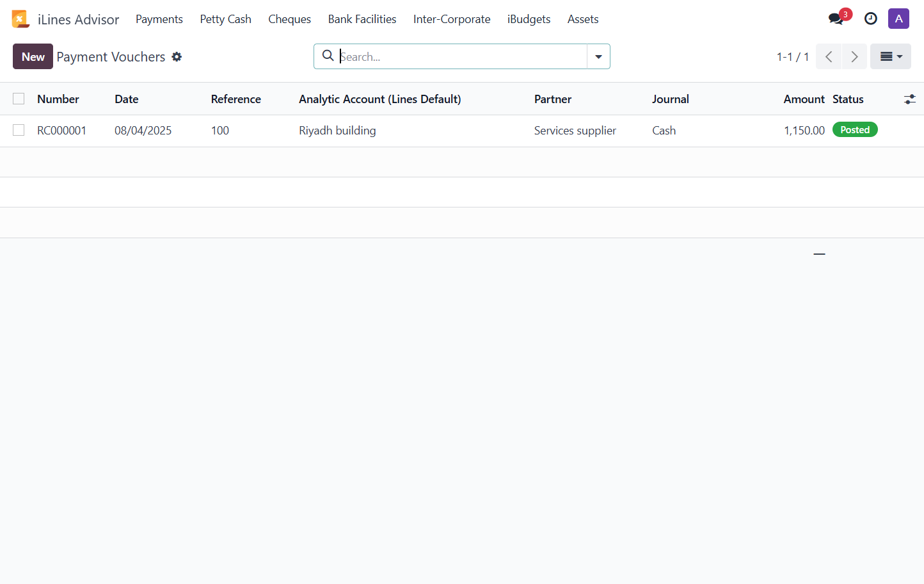Open the activities clock icon
This screenshot has width=924, height=584.
click(x=870, y=19)
